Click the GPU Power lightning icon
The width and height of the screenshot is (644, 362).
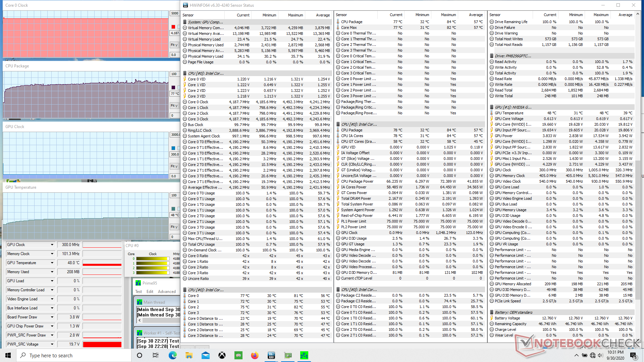point(492,136)
